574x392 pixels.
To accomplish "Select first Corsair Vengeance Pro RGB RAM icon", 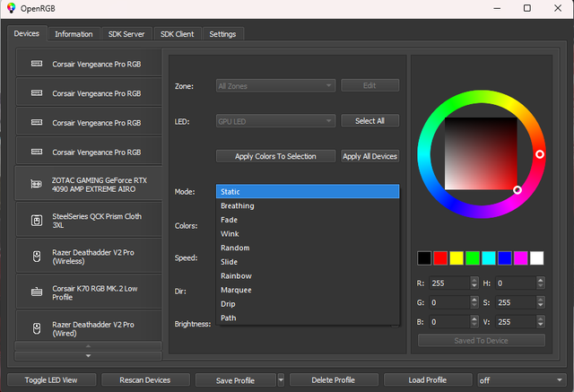I will pos(37,64).
